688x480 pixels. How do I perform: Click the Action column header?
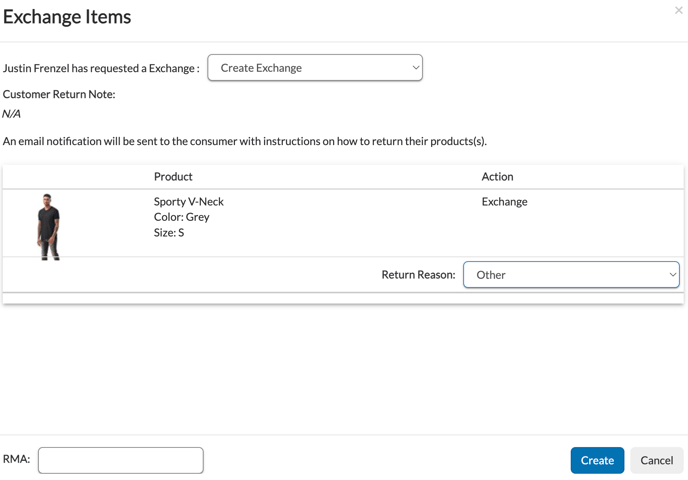tap(497, 177)
